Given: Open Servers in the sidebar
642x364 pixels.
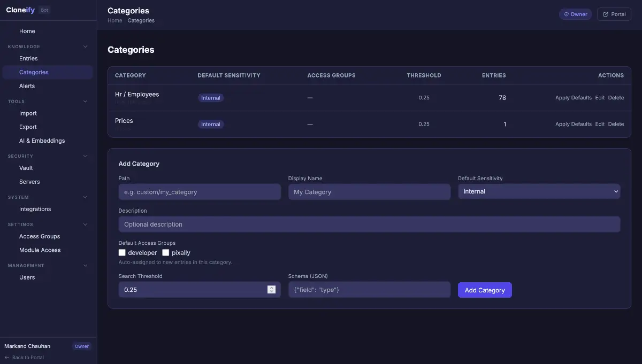Looking at the screenshot, I should [x=48, y=182].
